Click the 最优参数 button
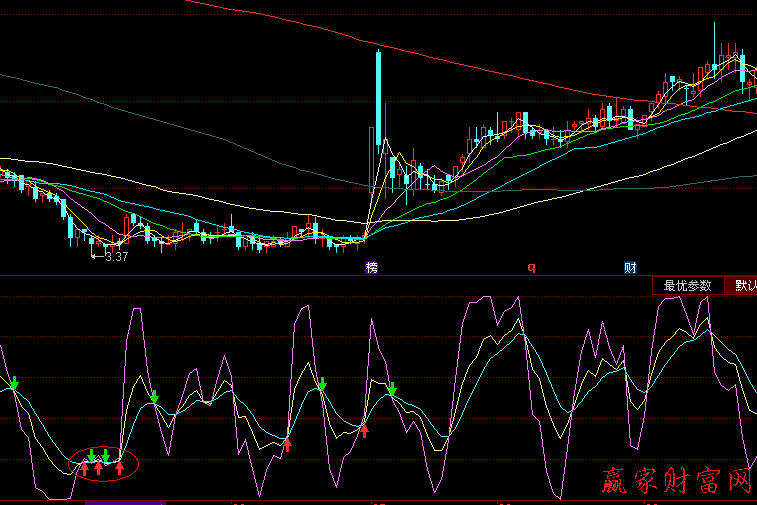The height and width of the screenshot is (505, 757). [687, 285]
